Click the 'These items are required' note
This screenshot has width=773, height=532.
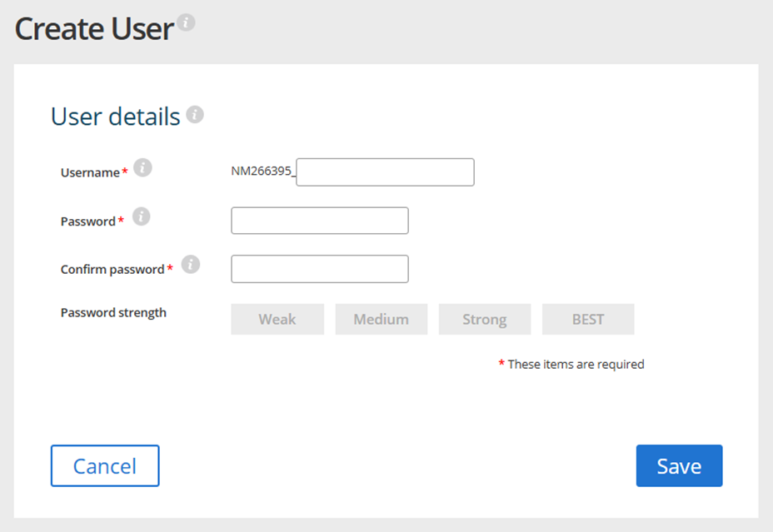(576, 364)
